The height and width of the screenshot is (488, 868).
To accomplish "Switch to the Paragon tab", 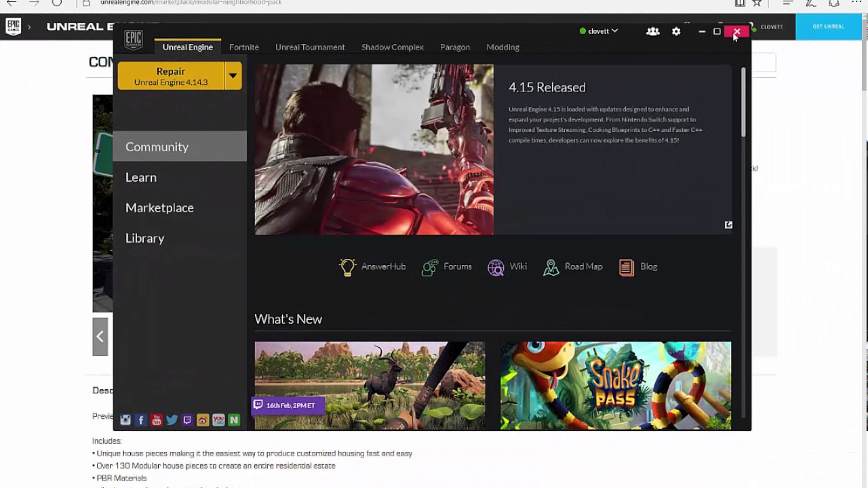I will click(x=455, y=47).
